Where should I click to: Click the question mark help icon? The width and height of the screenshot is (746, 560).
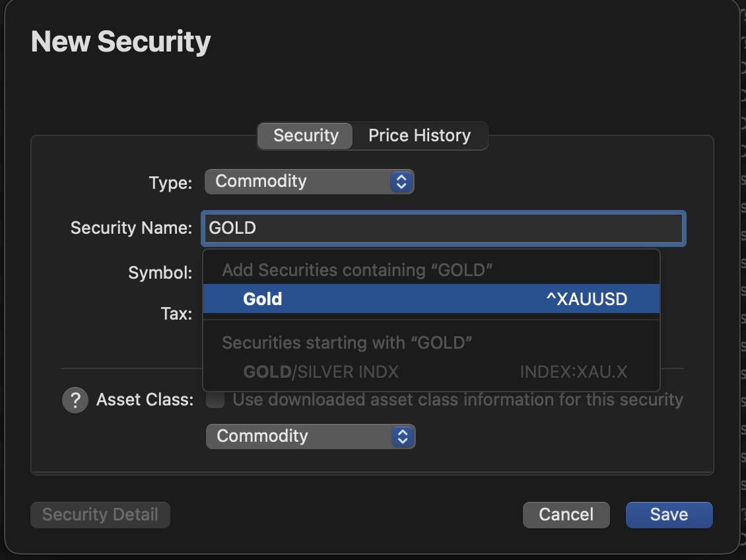point(75,400)
